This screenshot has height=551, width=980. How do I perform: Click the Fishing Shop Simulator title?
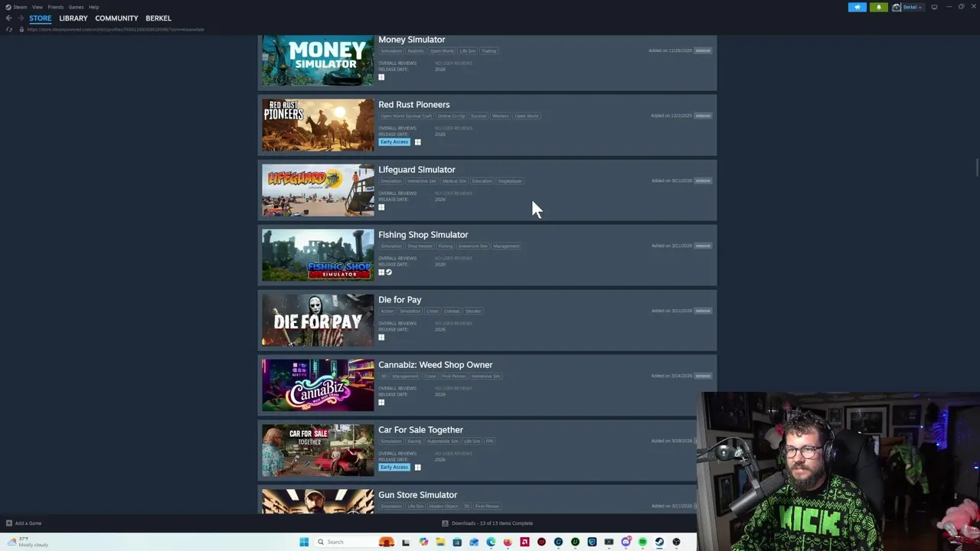pyautogui.click(x=423, y=235)
